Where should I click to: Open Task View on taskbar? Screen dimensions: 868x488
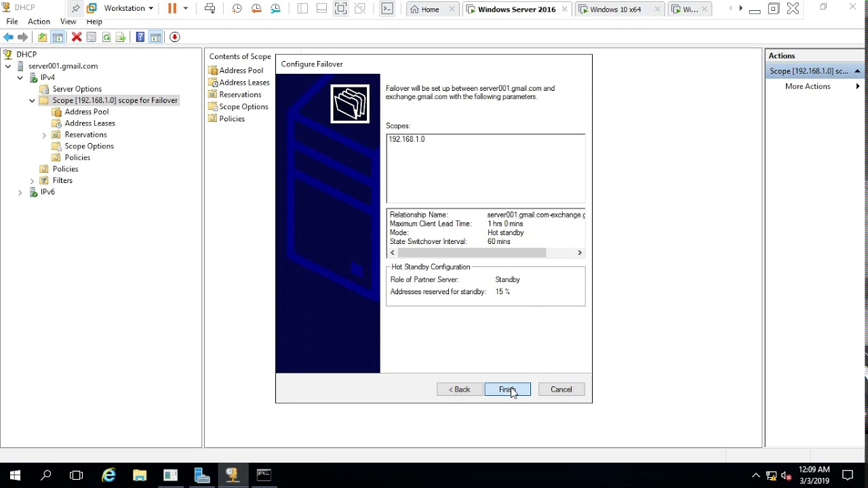[77, 475]
